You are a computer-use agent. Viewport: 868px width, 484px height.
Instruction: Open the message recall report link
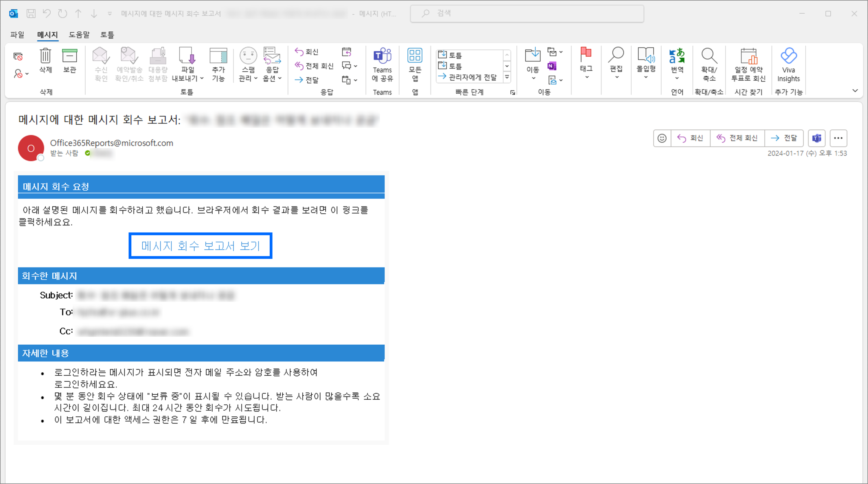click(201, 246)
